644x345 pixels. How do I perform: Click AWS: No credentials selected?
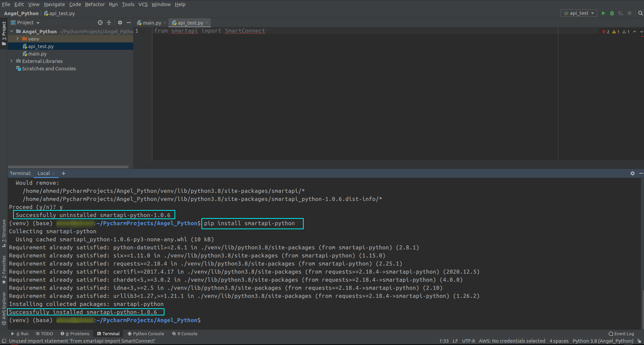click(512, 341)
